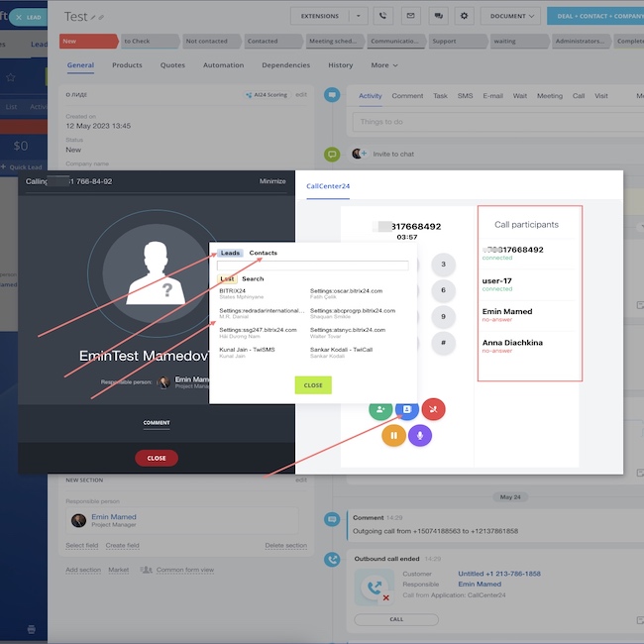
Task: Pause the call with orange hold button
Action: (x=393, y=435)
